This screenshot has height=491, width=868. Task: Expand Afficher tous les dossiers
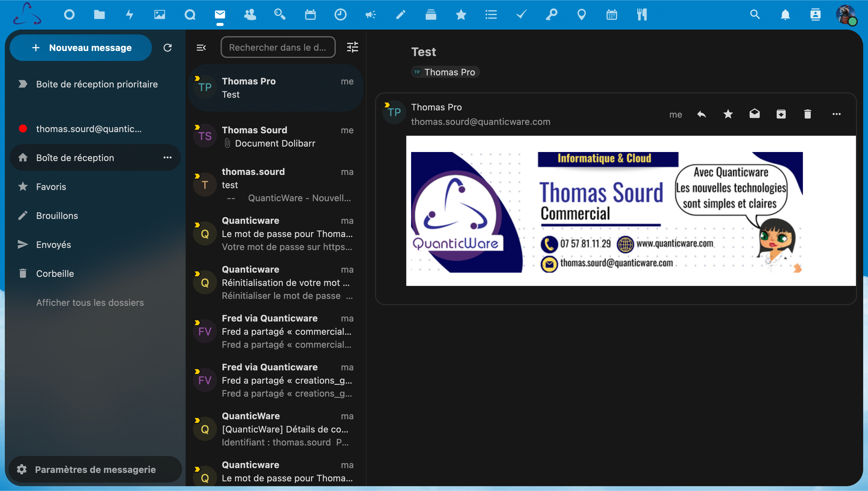coord(90,303)
